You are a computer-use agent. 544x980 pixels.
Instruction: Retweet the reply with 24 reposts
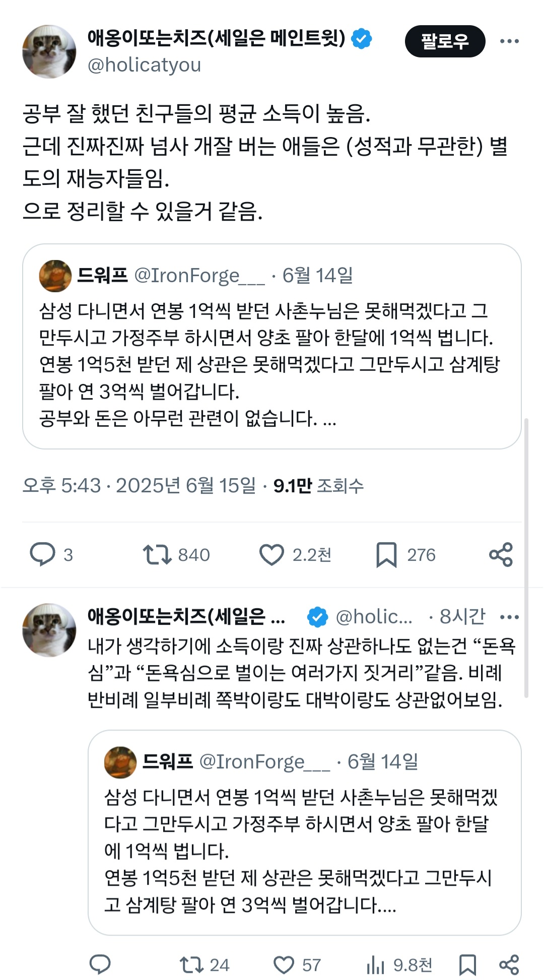[191, 965]
